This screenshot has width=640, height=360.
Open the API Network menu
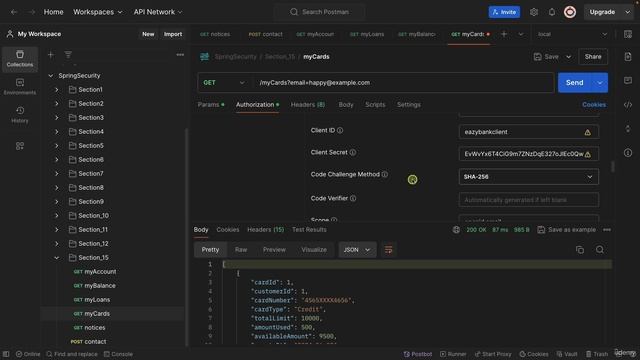[x=158, y=12]
